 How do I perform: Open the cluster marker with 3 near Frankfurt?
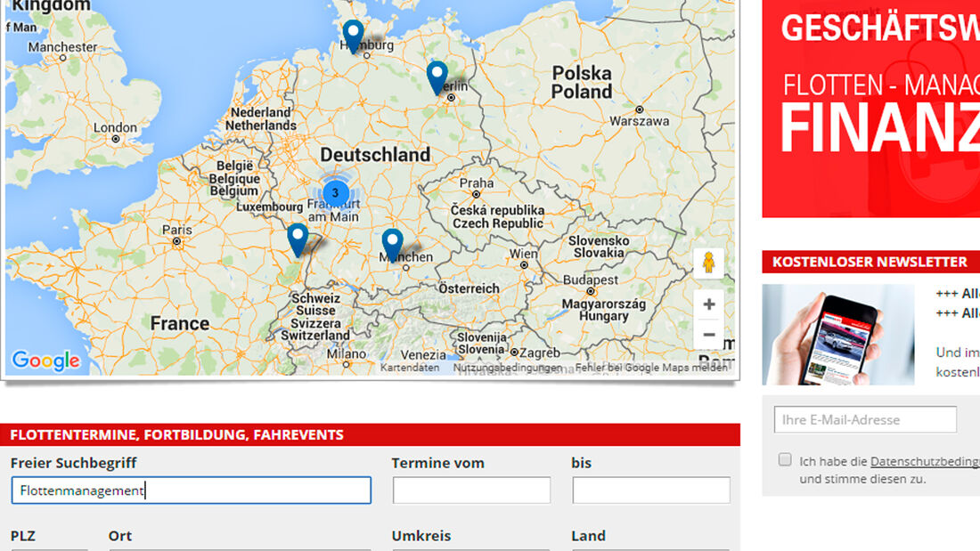click(x=336, y=193)
